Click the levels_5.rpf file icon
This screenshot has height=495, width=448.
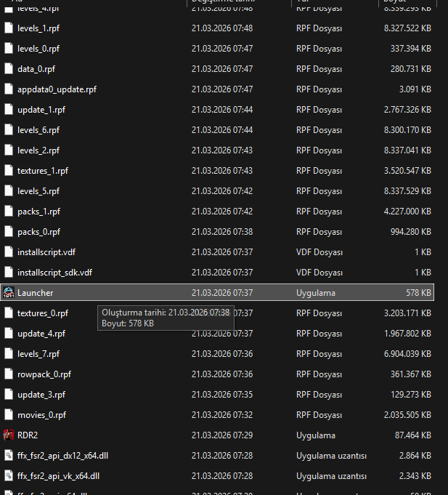(x=9, y=191)
